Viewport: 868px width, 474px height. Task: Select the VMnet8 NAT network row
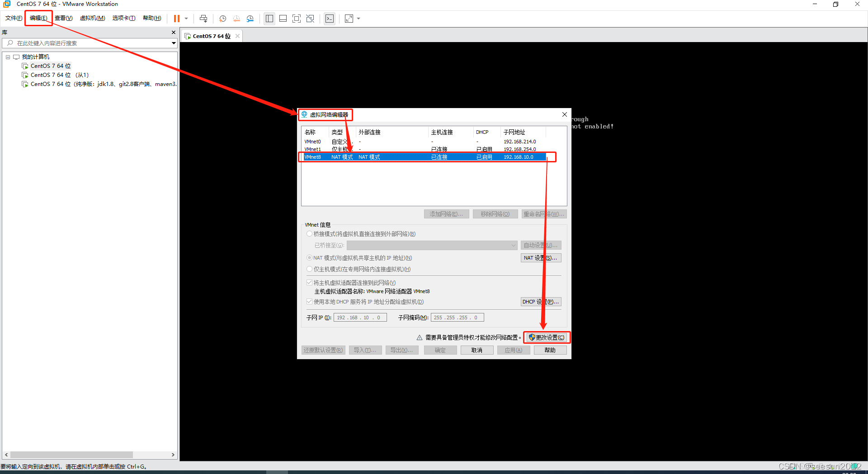coord(424,157)
